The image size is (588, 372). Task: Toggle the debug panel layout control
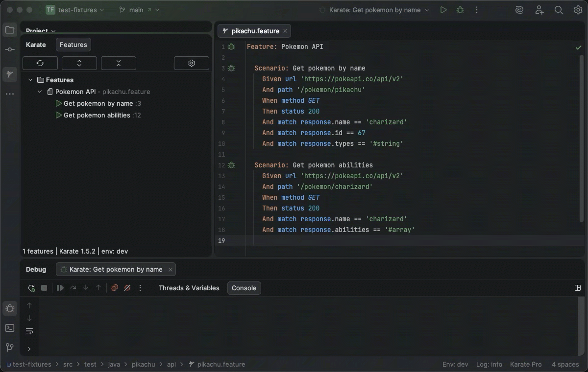(x=578, y=288)
